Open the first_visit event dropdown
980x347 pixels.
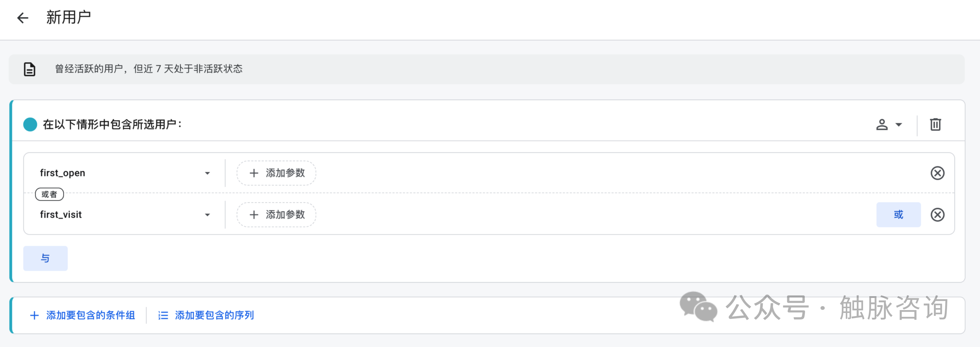tap(207, 215)
